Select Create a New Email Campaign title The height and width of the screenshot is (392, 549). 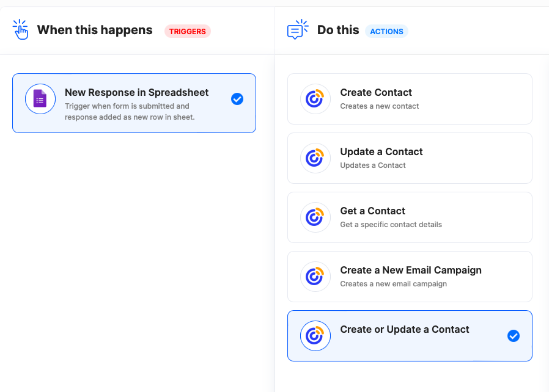(411, 270)
